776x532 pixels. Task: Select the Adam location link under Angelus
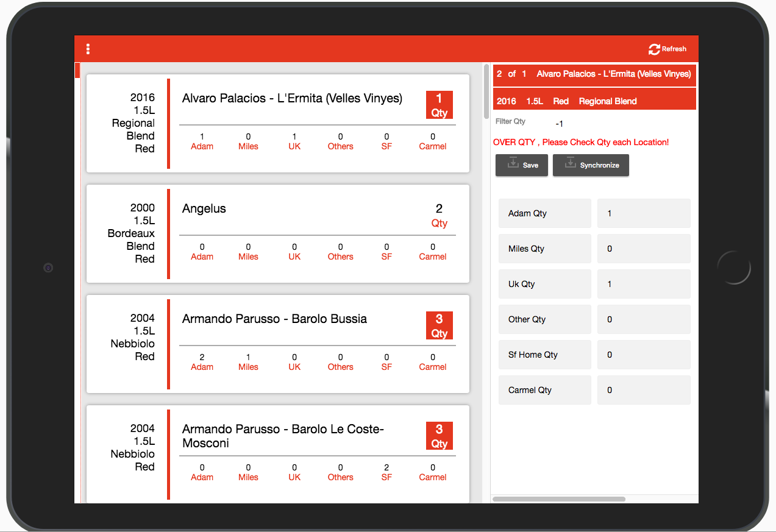(x=202, y=257)
